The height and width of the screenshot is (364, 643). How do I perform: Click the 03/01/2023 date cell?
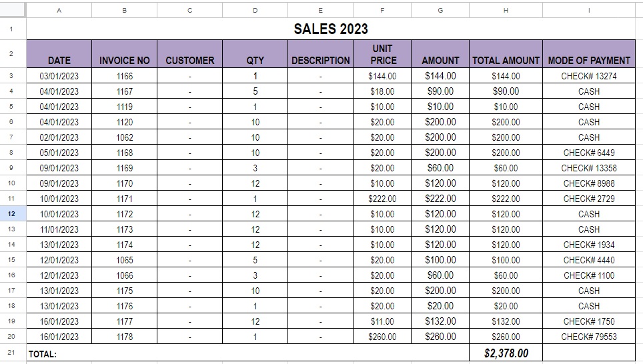coord(59,76)
